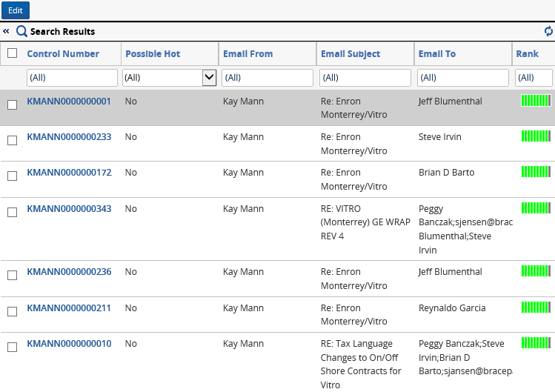Screen dimensions: 555x392
Task: Sort by Email Subject column header
Action: pyautogui.click(x=350, y=54)
